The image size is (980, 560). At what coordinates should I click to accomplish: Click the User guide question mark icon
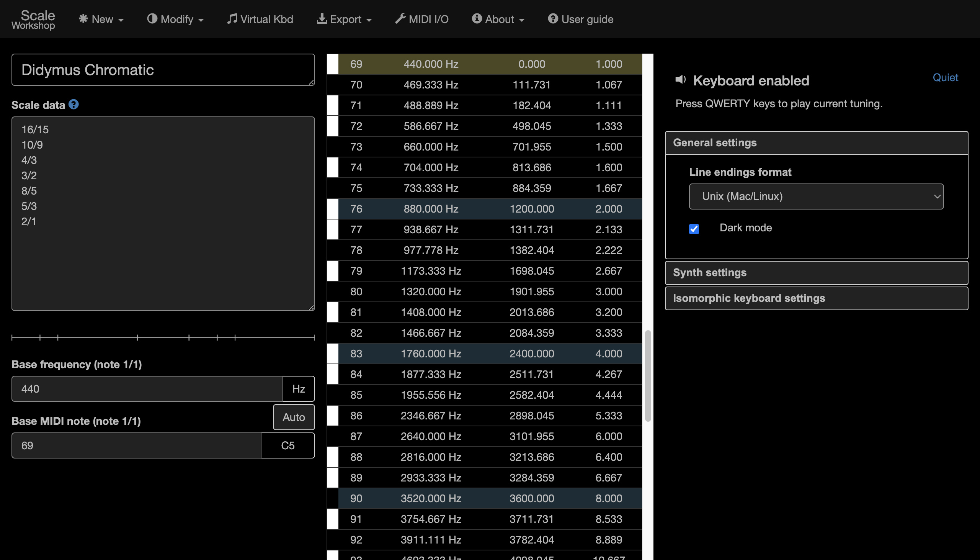pos(553,18)
